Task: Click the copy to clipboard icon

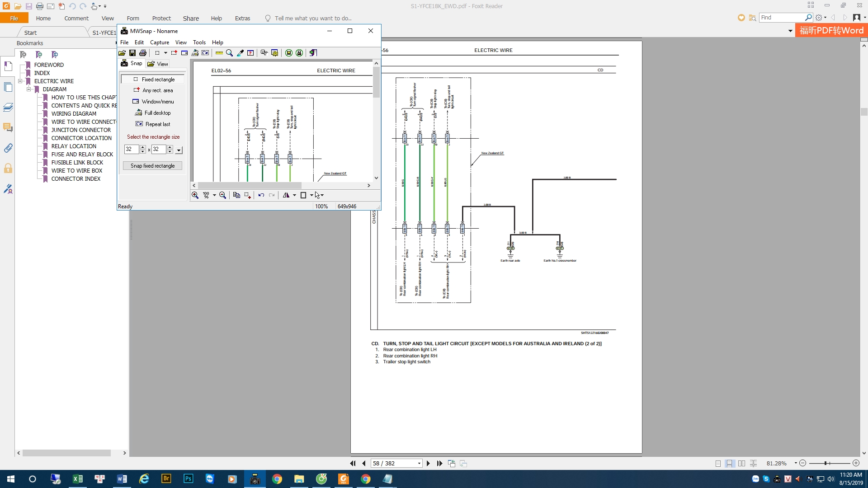Action: click(236, 195)
